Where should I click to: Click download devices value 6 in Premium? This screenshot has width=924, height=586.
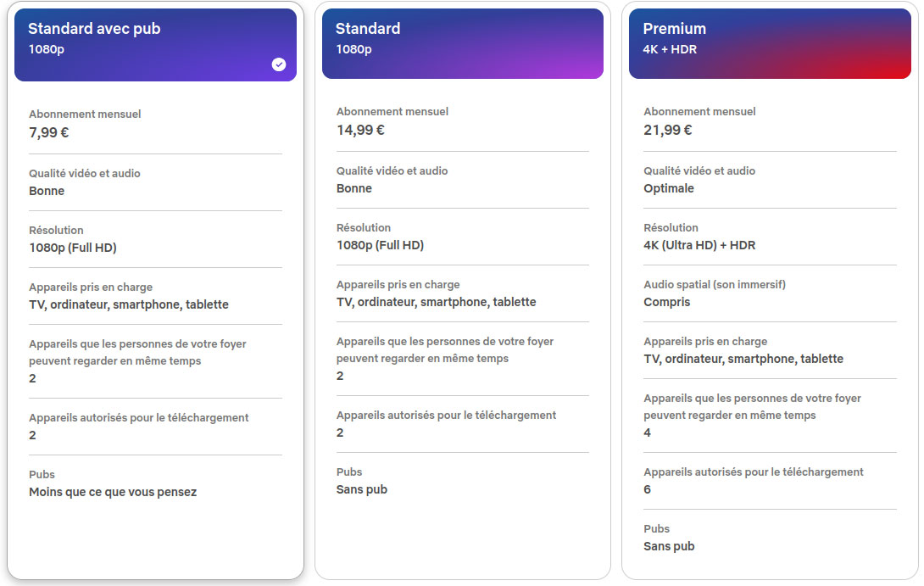[x=647, y=489]
